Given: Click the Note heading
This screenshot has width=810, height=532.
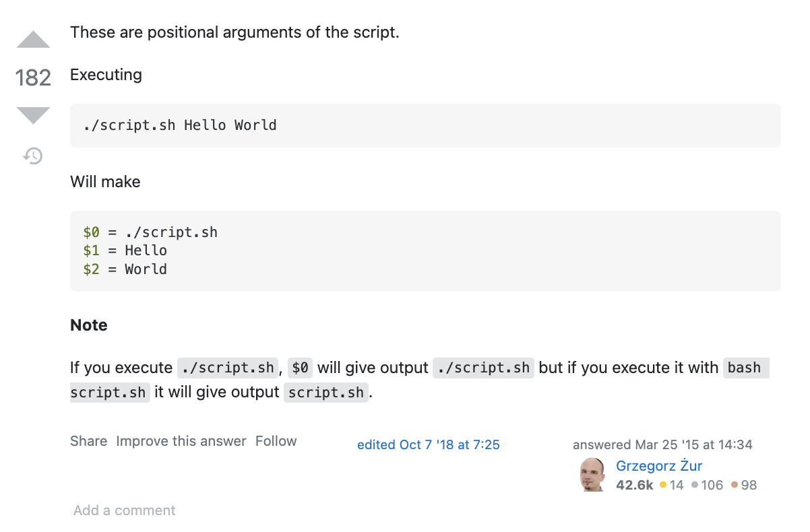Looking at the screenshot, I should [x=89, y=325].
